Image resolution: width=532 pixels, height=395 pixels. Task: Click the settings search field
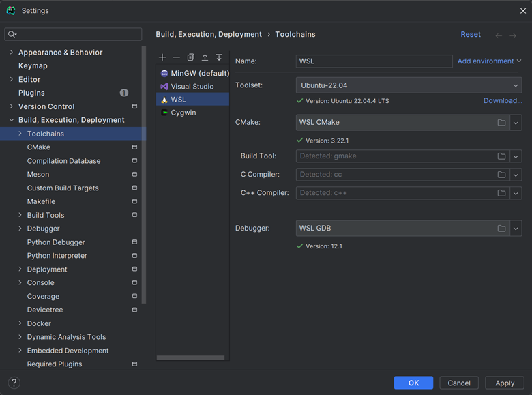[x=73, y=34]
